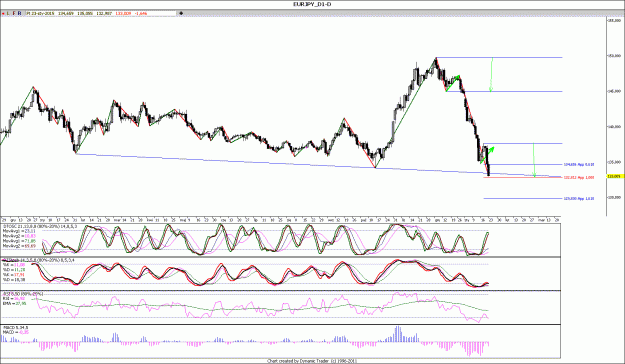Viewport: 625px width, 364px height.
Task: Click the bar data readout field with date and prices
Action: (x=101, y=13)
